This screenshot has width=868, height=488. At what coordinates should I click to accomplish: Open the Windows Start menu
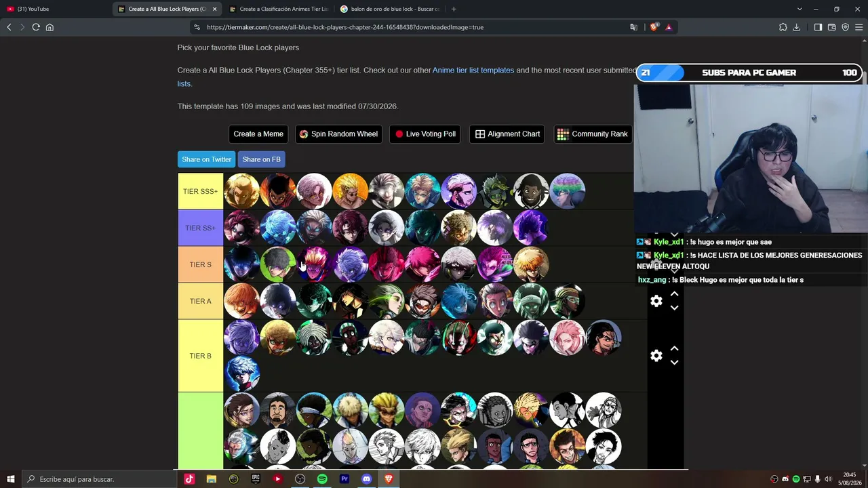11,479
